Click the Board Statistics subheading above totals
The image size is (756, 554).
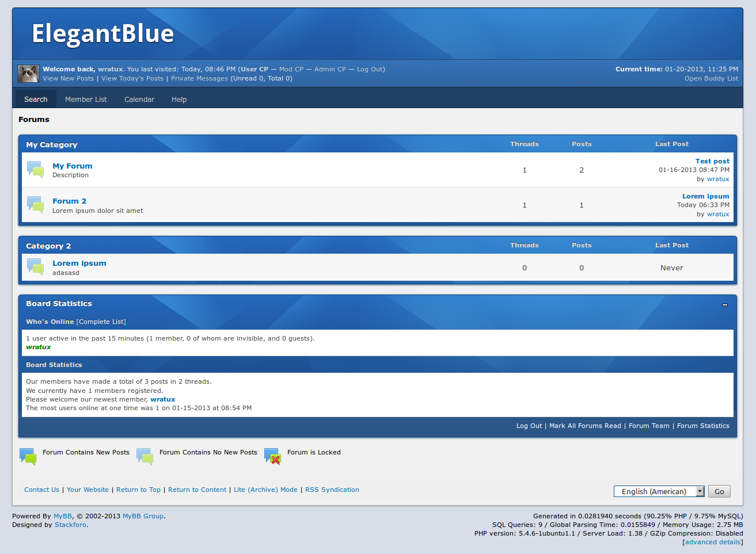point(54,365)
